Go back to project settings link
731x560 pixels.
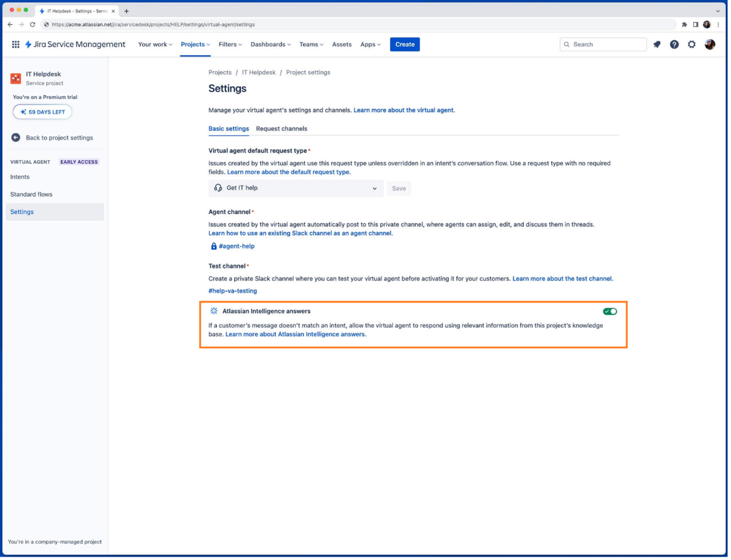click(x=59, y=138)
